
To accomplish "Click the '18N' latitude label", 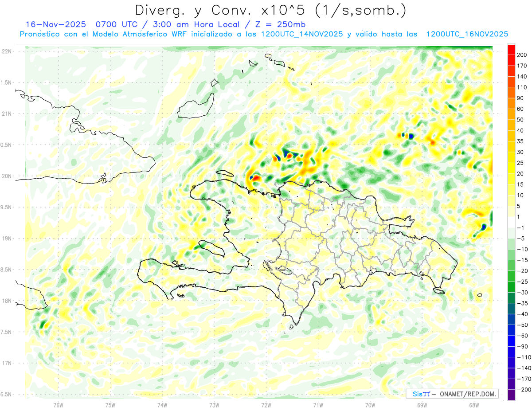I will coord(7,301).
